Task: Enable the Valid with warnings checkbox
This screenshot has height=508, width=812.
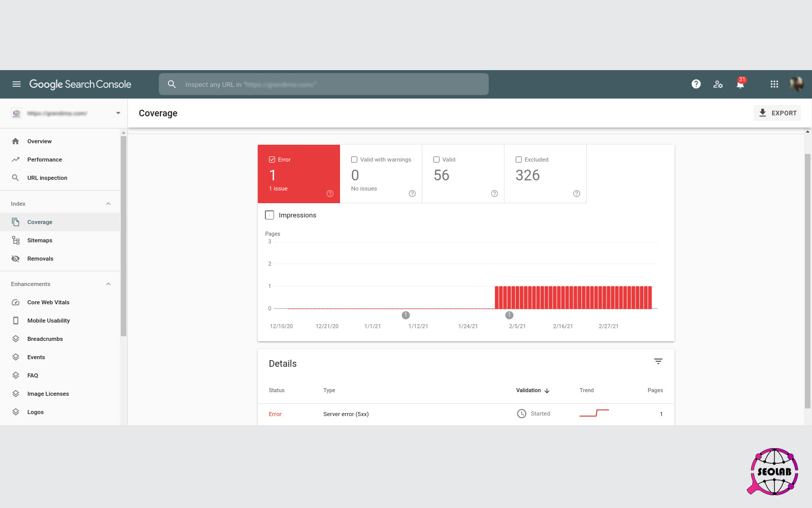Action: click(354, 160)
